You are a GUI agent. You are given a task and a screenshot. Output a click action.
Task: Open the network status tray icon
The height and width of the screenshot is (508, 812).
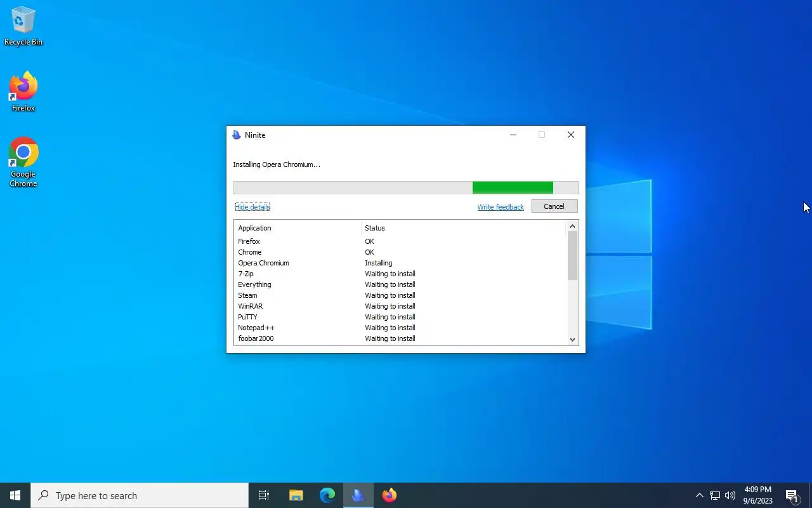[714, 495]
